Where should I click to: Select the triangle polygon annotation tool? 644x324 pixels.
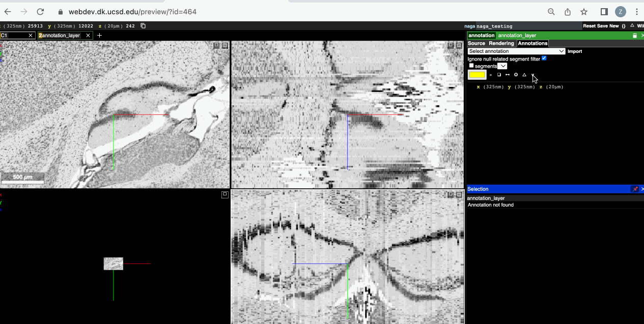524,75
